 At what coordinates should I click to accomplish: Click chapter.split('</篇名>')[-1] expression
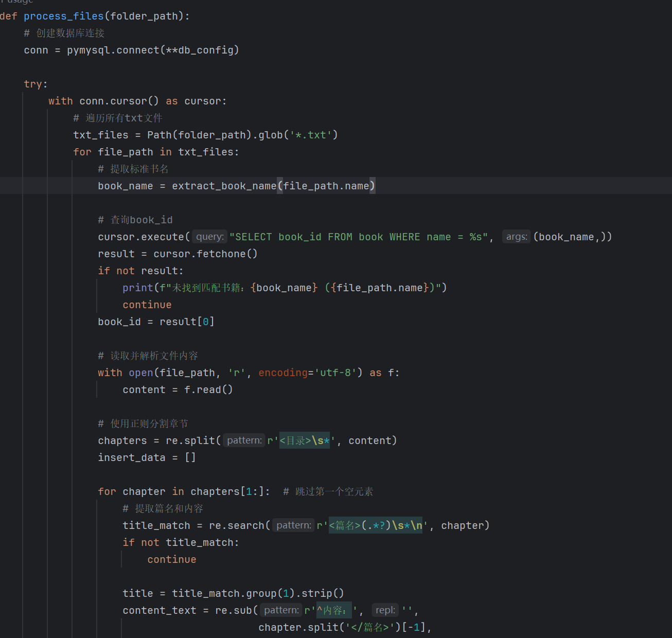(342, 627)
